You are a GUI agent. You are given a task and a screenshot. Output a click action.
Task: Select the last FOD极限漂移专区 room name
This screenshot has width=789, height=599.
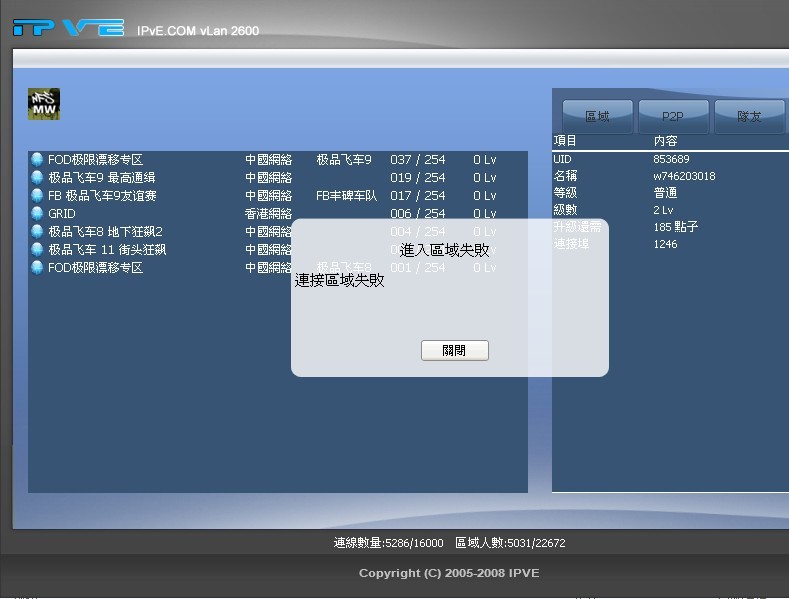pos(96,268)
